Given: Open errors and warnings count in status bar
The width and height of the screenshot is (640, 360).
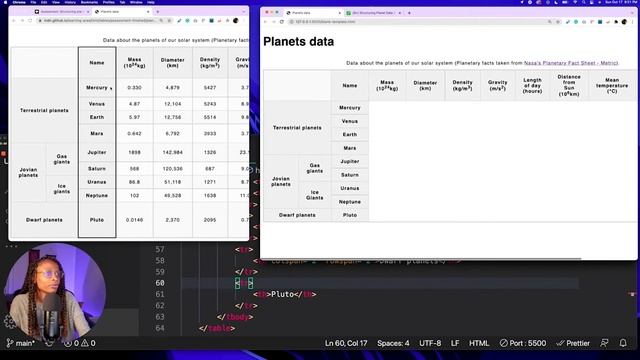Looking at the screenshot, I should 80,343.
